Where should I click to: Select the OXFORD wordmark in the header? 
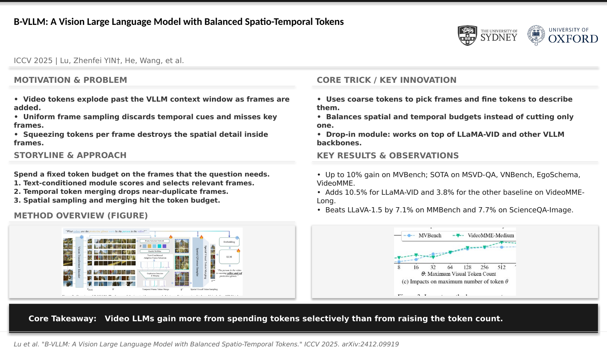pos(573,39)
